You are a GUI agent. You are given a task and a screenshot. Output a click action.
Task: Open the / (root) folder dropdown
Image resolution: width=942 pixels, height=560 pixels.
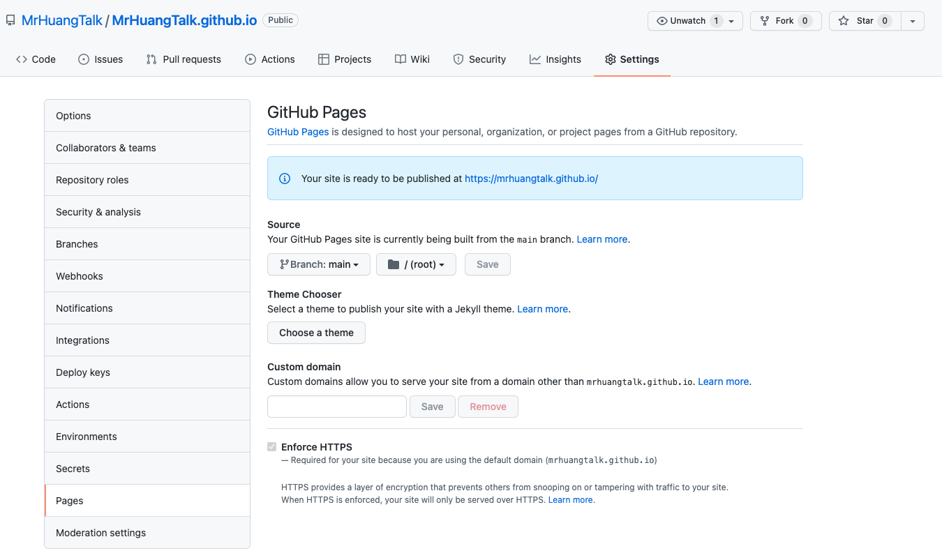point(416,264)
